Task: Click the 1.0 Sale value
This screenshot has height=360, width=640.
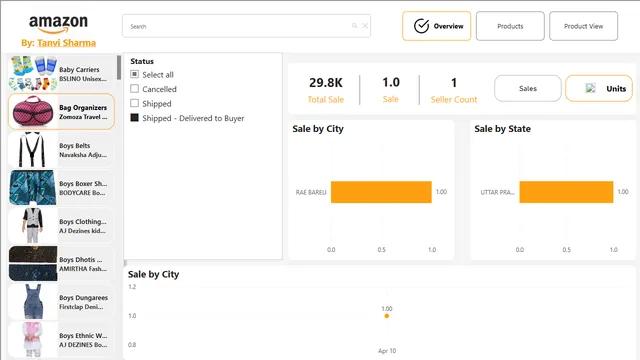Action: tap(391, 82)
